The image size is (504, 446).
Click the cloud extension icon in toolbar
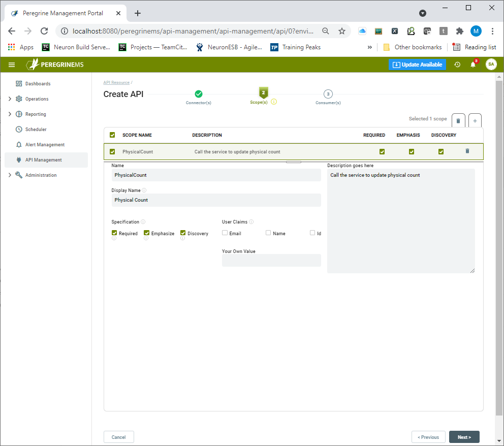(x=362, y=31)
